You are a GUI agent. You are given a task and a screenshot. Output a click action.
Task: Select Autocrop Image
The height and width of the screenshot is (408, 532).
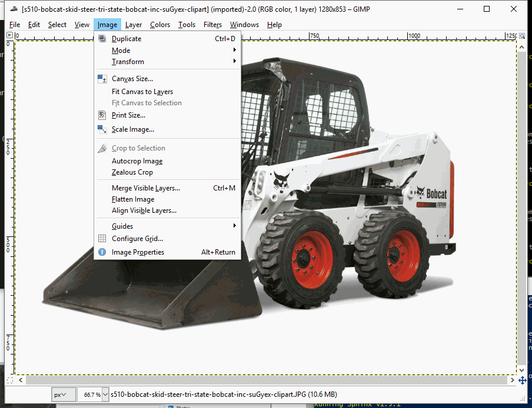pos(168,161)
